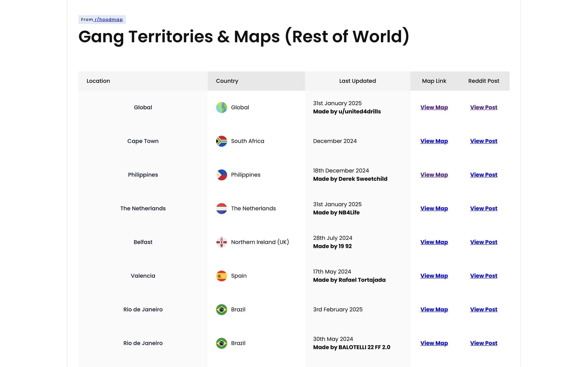Click Brazil flag in 3rd February 2025 row
Image resolution: width=588 pixels, height=367 pixels.
click(x=221, y=310)
